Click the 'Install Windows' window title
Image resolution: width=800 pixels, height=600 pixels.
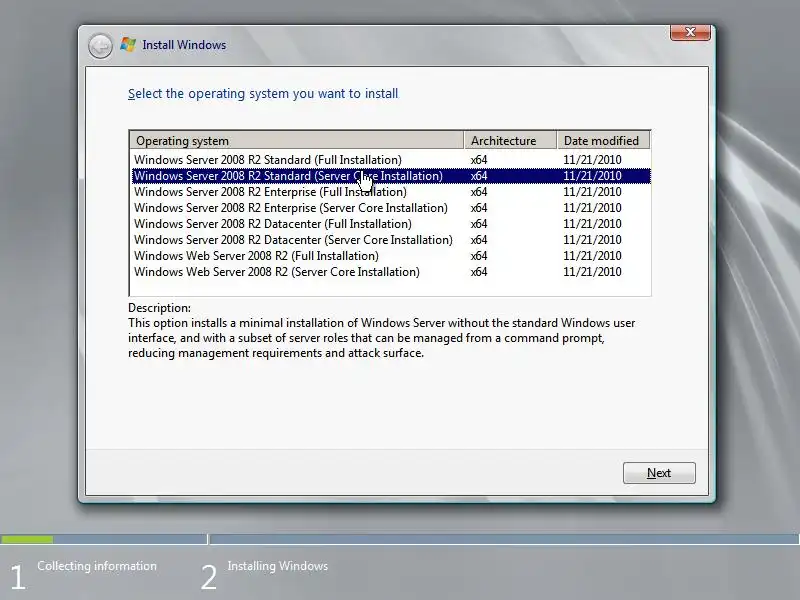pos(184,45)
